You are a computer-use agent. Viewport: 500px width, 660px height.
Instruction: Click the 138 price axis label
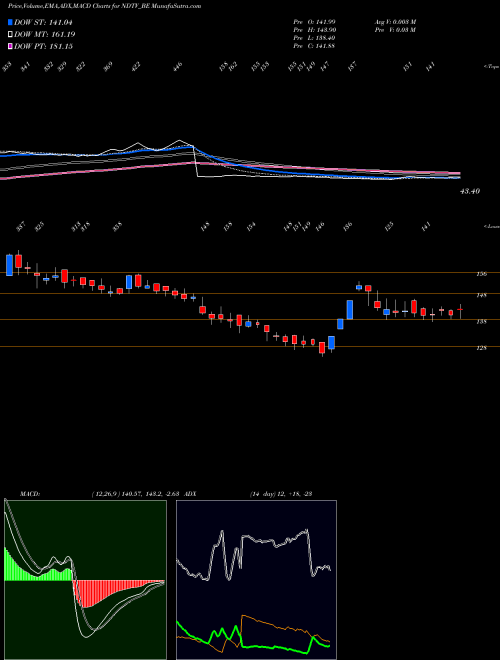[x=482, y=322]
